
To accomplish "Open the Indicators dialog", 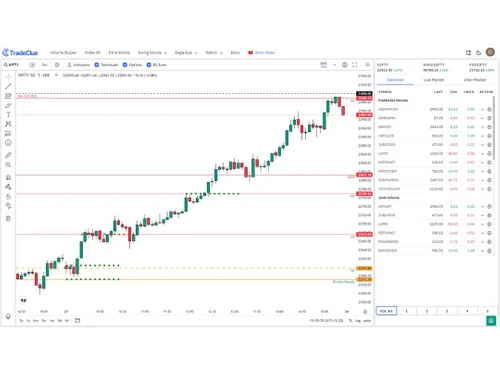I will coord(78,65).
